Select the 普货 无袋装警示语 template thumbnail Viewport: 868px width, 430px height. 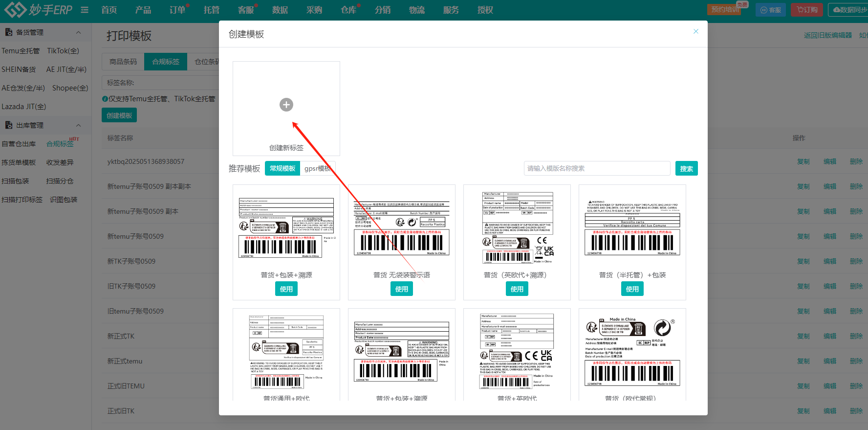tap(402, 227)
